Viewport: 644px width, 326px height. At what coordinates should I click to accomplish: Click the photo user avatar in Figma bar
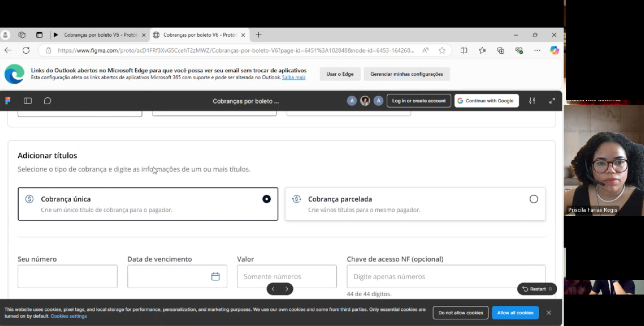365,101
